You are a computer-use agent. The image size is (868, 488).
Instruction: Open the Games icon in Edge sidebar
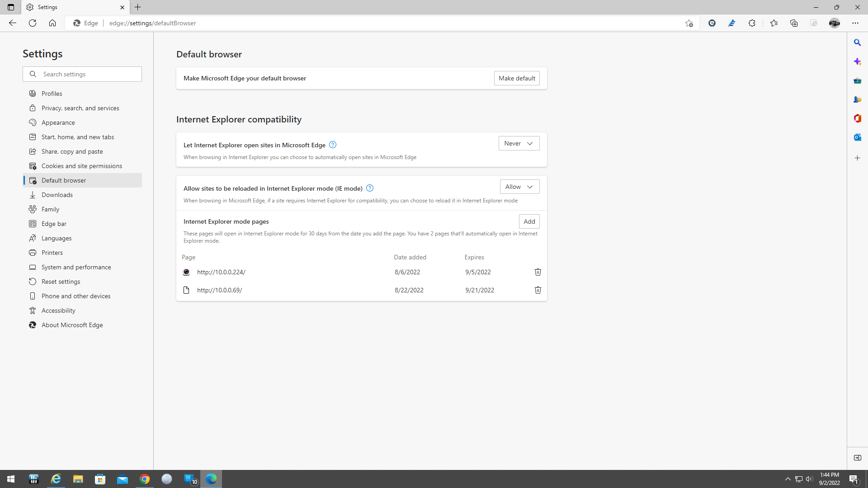pyautogui.click(x=857, y=99)
